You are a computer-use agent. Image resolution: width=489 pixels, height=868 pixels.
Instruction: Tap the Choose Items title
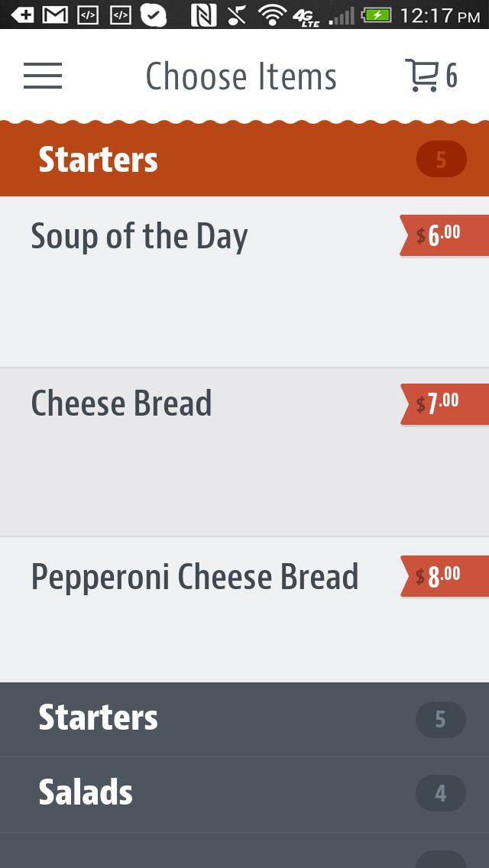coord(241,76)
